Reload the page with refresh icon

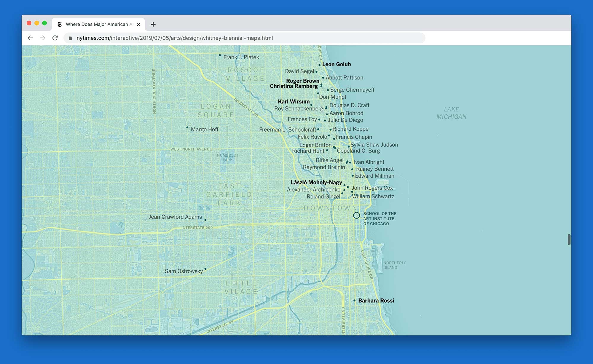(55, 38)
